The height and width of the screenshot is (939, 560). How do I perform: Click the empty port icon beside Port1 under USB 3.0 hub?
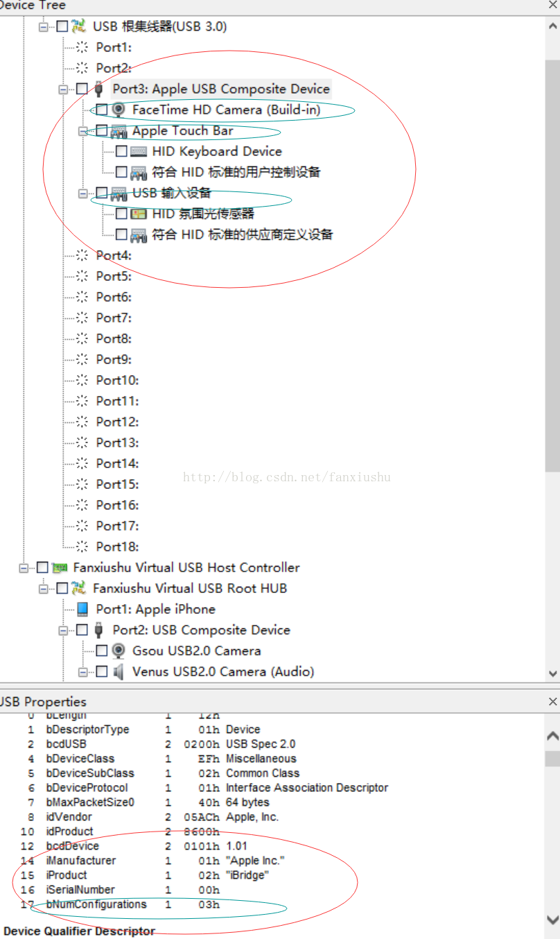[82, 47]
